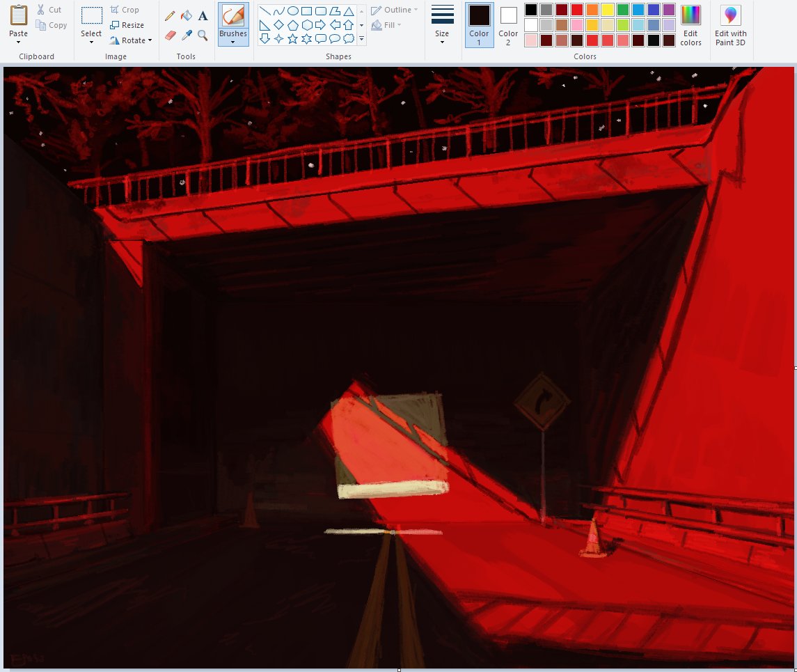Pick the green color swatch
The width and height of the screenshot is (797, 672).
(x=623, y=10)
